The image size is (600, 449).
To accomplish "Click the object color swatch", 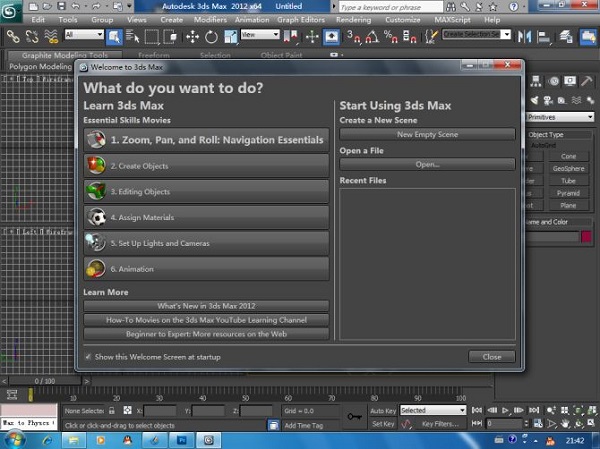I will pos(586,237).
